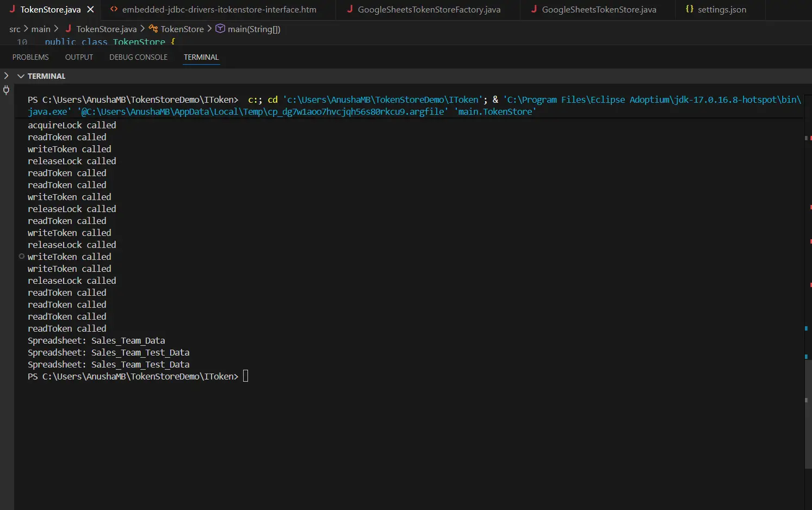812x510 pixels.
Task: Collapse the TERMINAL section header chevron
Action: point(21,76)
